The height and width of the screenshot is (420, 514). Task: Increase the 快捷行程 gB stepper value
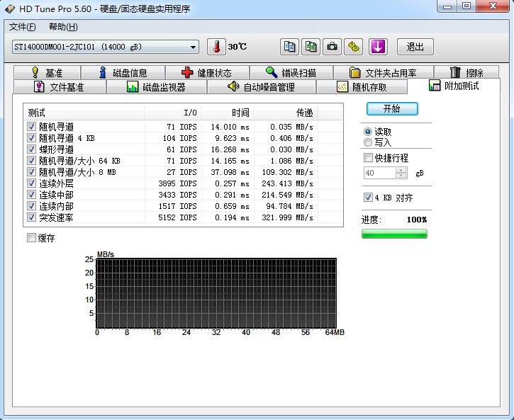[x=401, y=170]
